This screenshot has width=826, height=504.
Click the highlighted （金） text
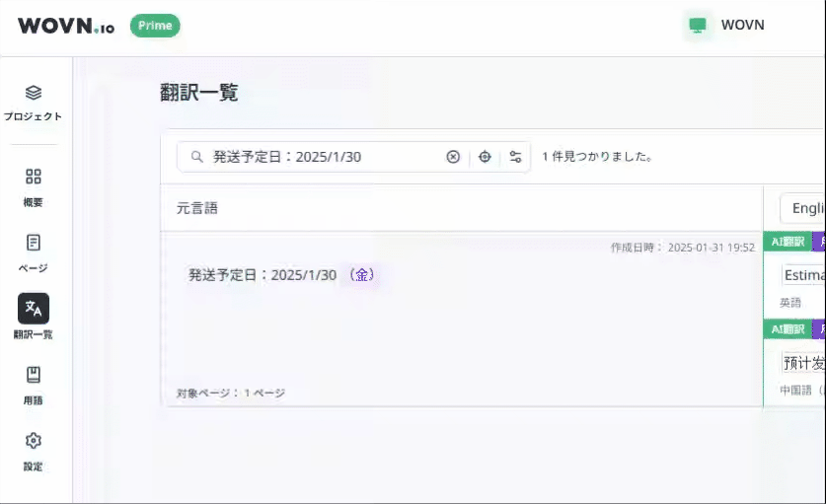(361, 275)
